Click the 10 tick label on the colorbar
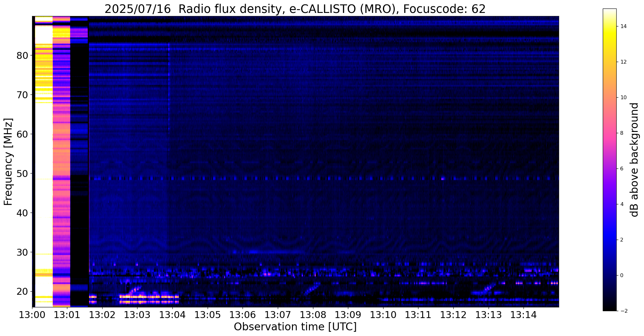Image resolution: width=644 pixels, height=336 pixels. pyautogui.click(x=623, y=98)
